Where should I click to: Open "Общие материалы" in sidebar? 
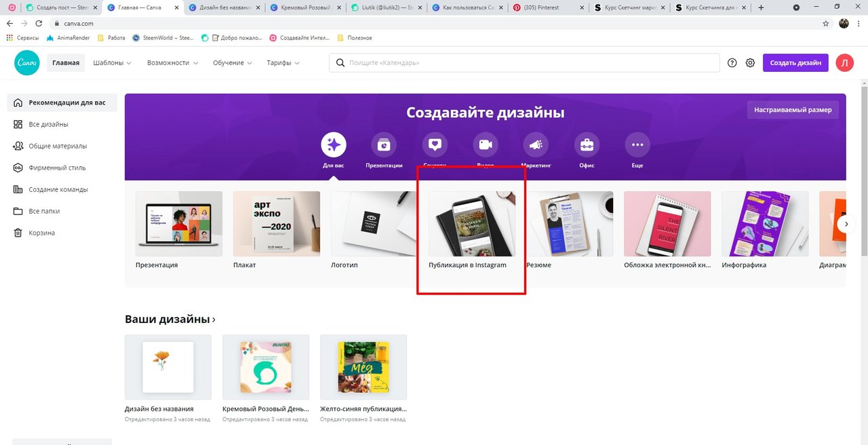(x=62, y=146)
